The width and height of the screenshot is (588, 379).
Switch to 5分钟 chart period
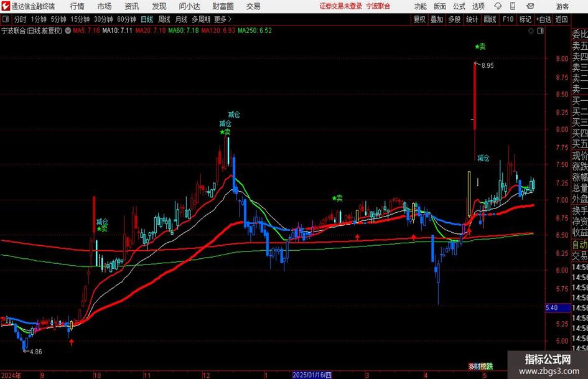coord(58,19)
